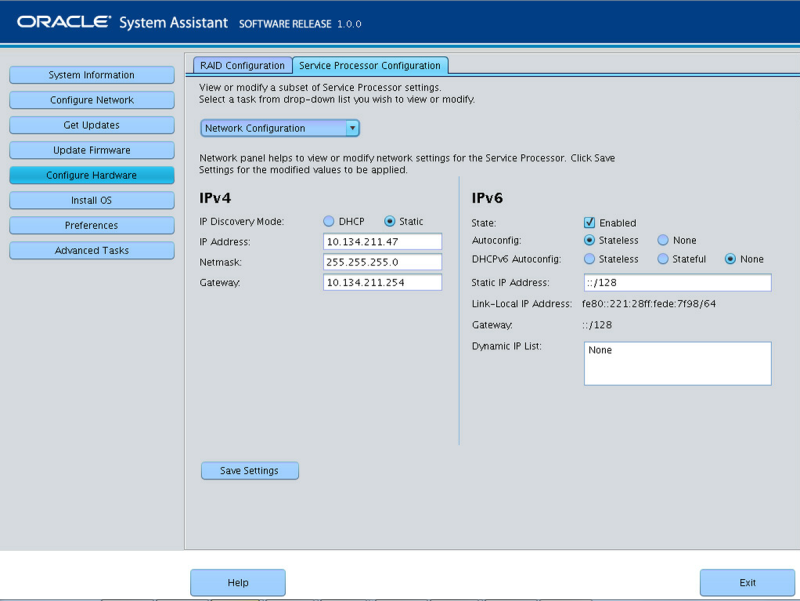The image size is (800, 601).
Task: Open the System Information section
Action: [x=92, y=75]
